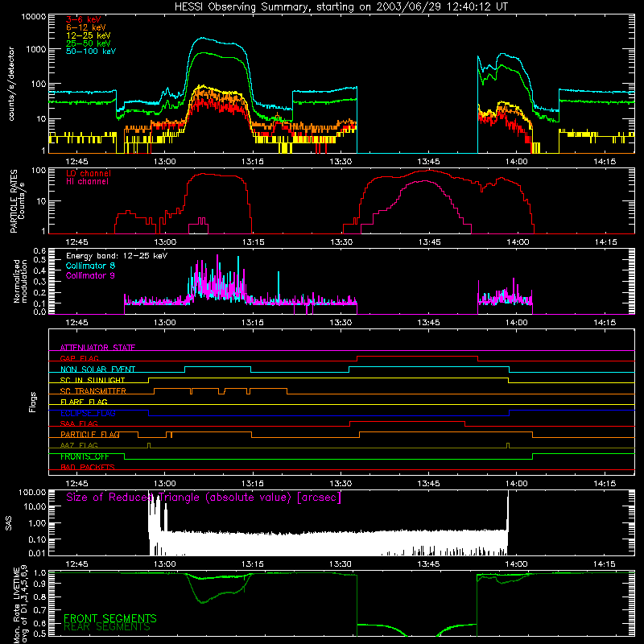
Task: Click the SC IN SUNLIGHT flag label
Action: tap(93, 380)
